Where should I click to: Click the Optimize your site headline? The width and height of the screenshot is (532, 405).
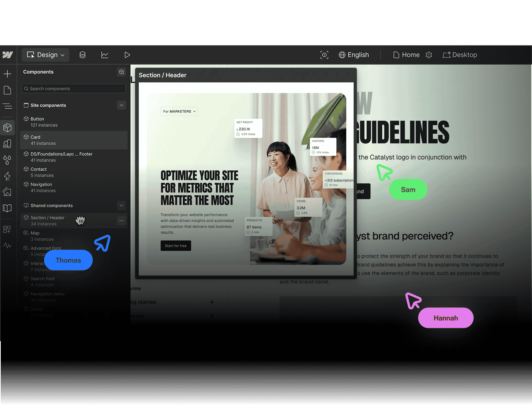click(x=199, y=188)
